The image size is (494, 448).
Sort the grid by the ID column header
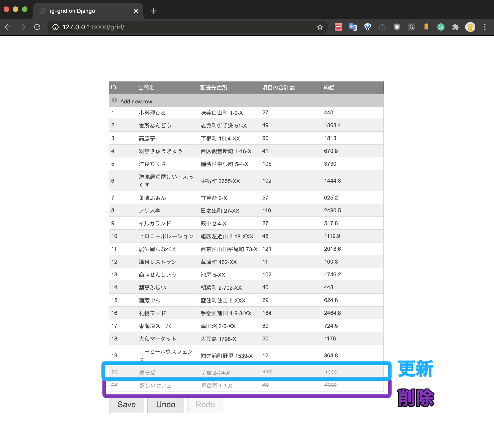[x=122, y=88]
